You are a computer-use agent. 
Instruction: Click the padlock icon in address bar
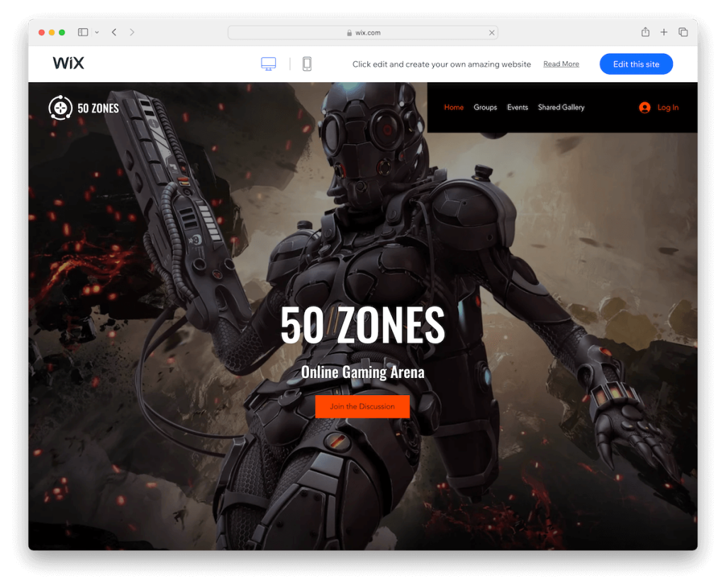click(349, 33)
